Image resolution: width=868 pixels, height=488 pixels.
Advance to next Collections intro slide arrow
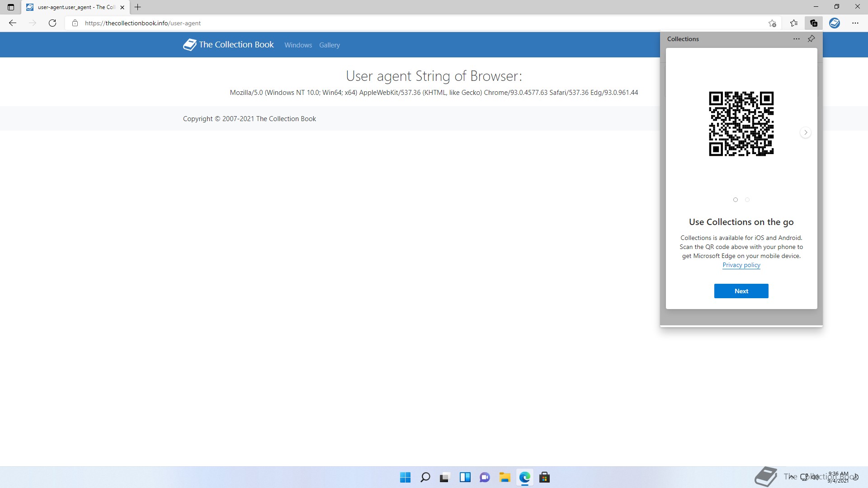point(806,132)
